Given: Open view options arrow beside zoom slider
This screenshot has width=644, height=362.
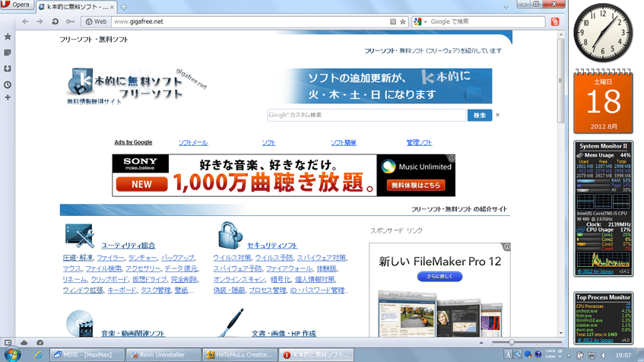Looking at the screenshot, I should click(x=481, y=342).
